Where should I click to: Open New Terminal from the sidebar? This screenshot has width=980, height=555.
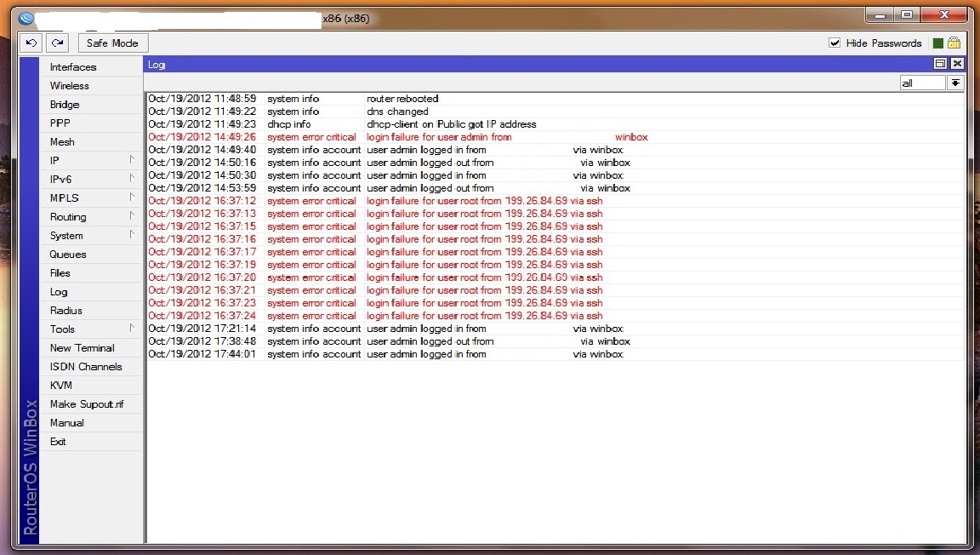click(82, 348)
